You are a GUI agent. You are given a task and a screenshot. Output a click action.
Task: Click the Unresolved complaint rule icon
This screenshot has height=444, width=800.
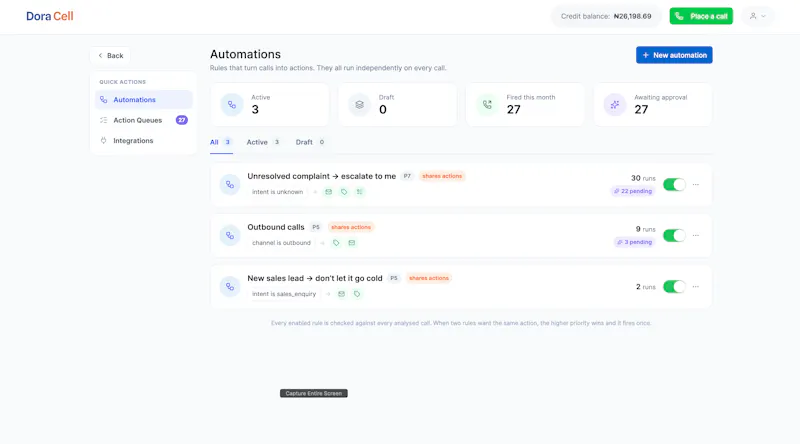(230, 185)
